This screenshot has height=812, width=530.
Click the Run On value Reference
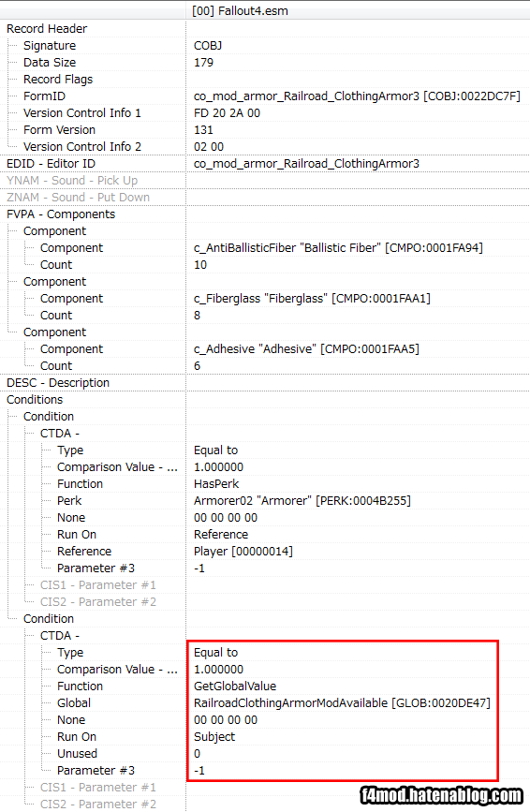(221, 535)
